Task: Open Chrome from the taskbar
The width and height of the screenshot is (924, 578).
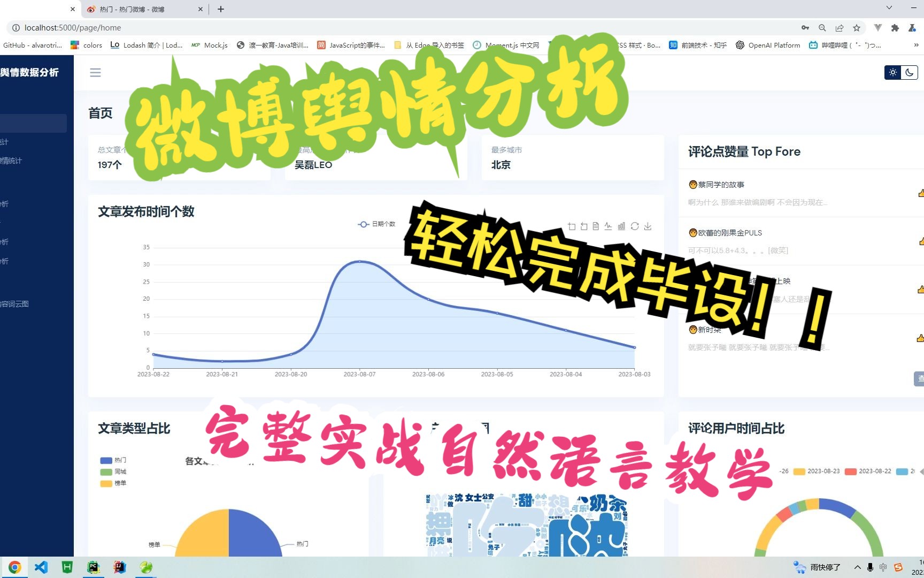Action: click(x=15, y=567)
